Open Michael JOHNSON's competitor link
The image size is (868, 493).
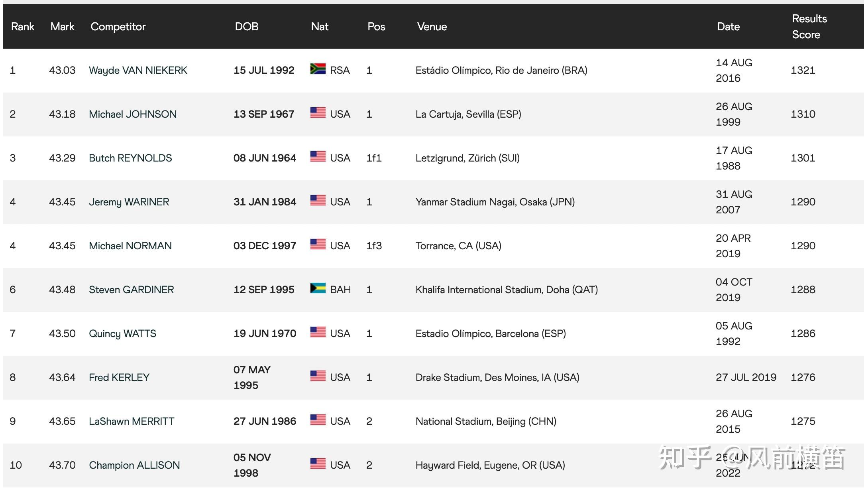pos(132,114)
